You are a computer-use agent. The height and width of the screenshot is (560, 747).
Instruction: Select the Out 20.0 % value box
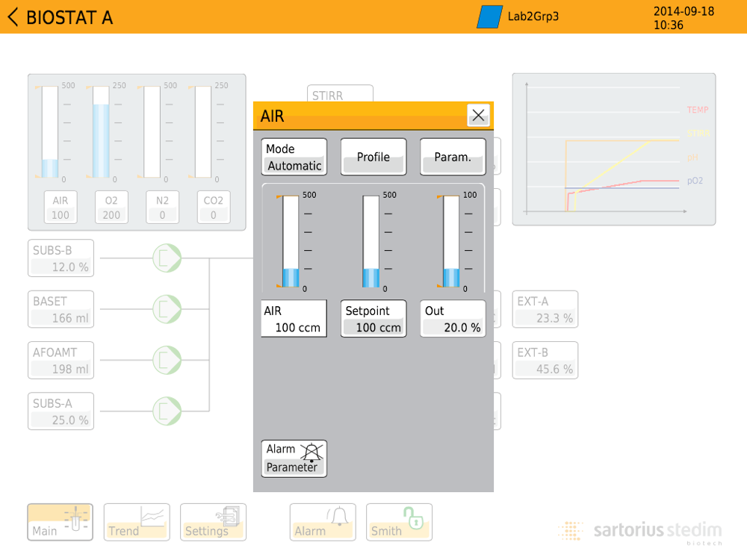(453, 319)
